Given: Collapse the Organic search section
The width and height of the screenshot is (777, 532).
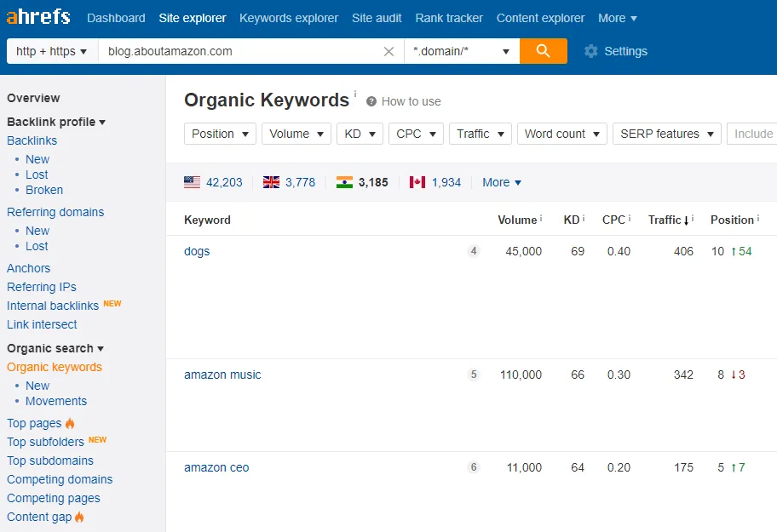Looking at the screenshot, I should pos(55,348).
